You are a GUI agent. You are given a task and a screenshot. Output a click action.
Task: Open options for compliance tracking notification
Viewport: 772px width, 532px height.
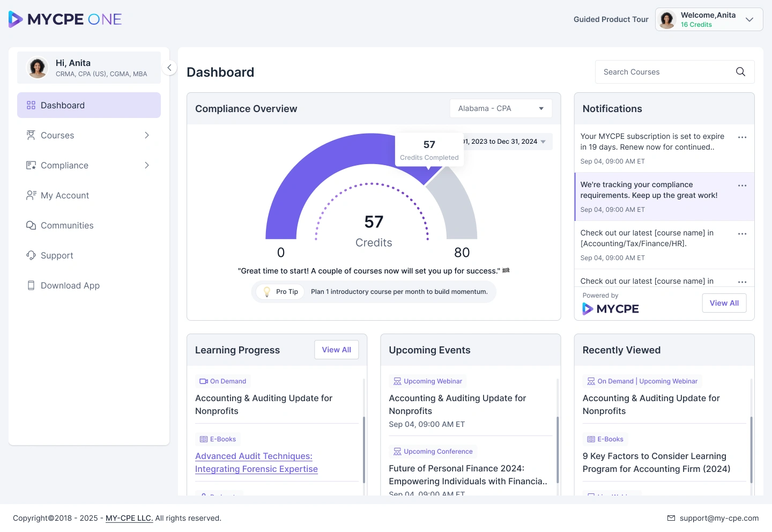pos(742,186)
